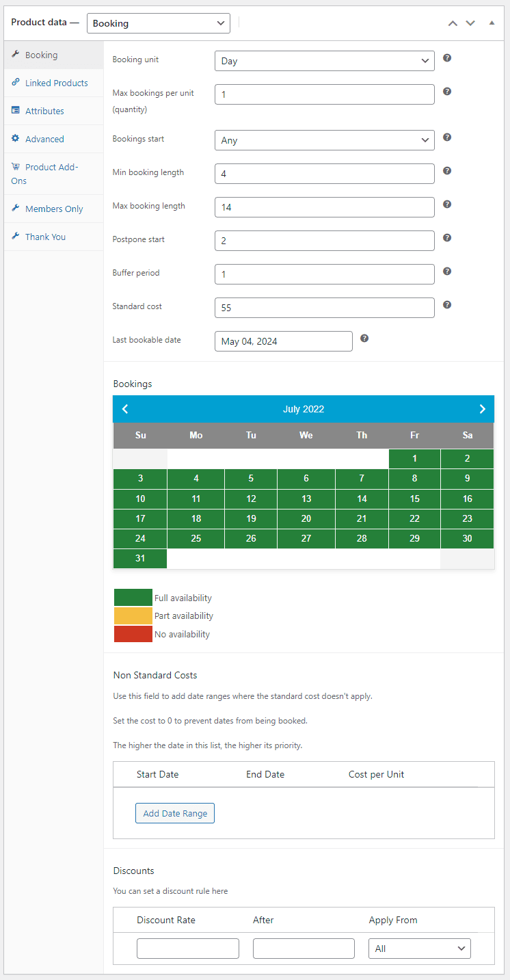Advance calendar to next month

click(482, 409)
